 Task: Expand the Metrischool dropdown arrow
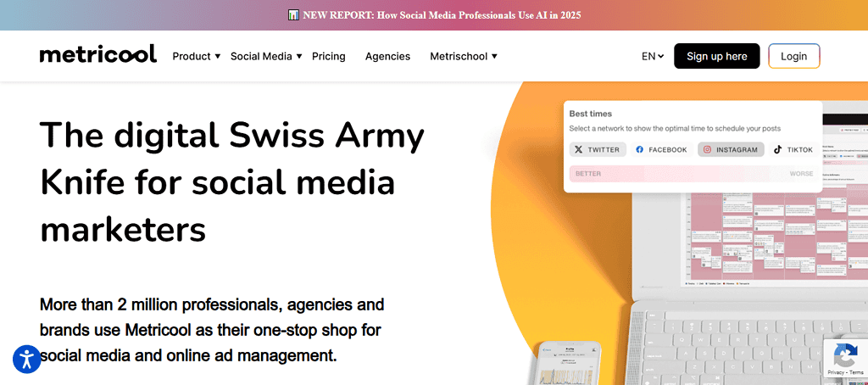[x=494, y=56]
